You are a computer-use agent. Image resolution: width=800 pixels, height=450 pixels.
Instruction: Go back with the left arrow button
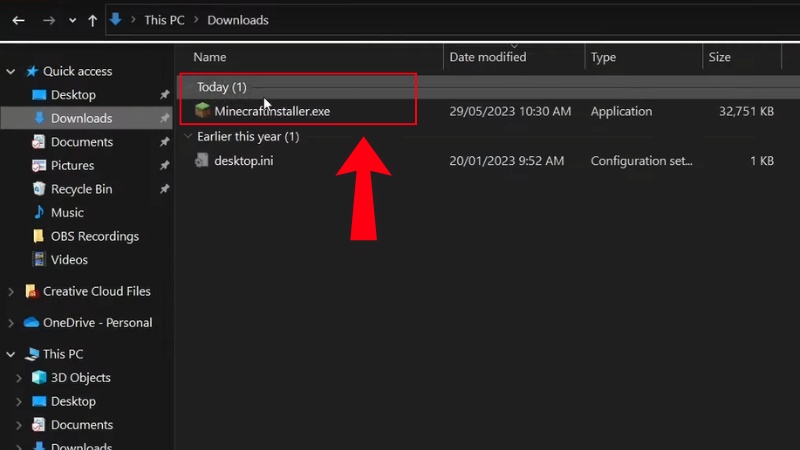point(18,20)
